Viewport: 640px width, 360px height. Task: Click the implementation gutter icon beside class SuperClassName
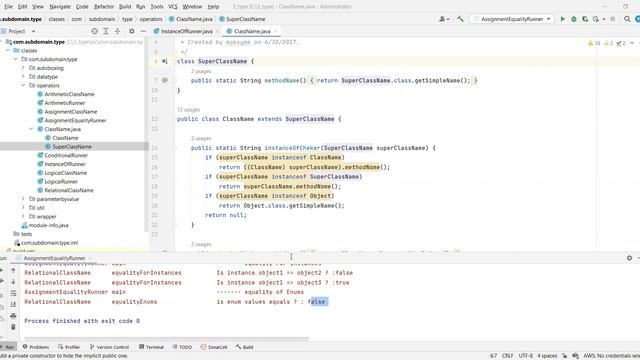coord(164,61)
